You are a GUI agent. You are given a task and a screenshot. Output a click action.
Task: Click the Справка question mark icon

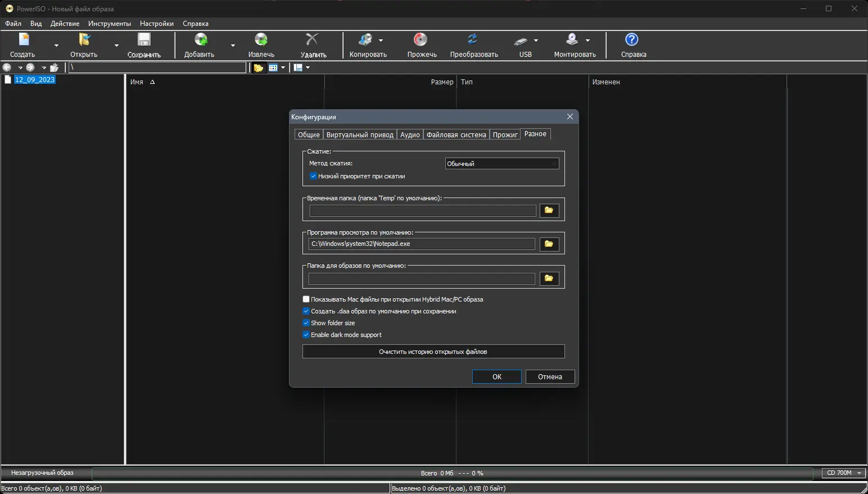click(x=632, y=39)
